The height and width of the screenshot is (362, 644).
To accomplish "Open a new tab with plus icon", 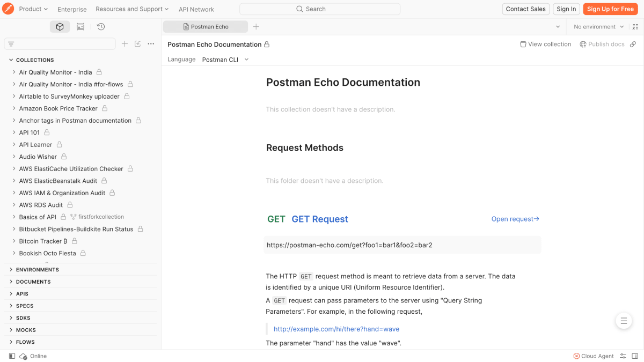I will (x=256, y=27).
